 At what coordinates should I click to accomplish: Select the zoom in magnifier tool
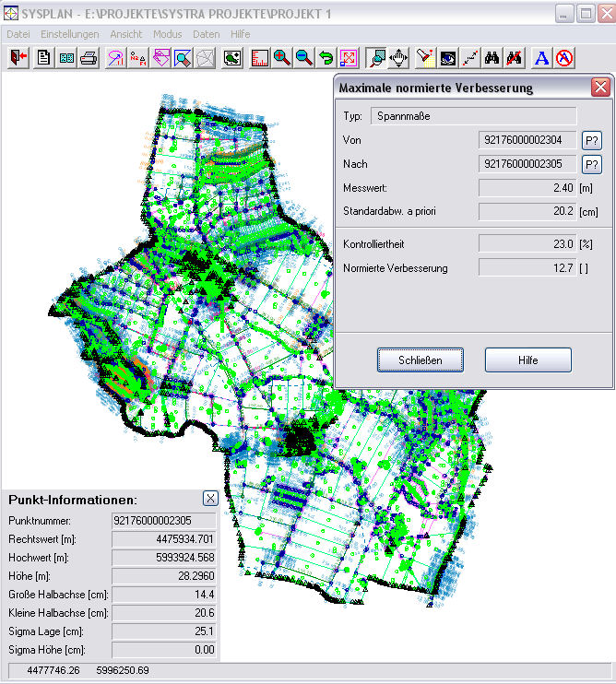click(x=281, y=58)
